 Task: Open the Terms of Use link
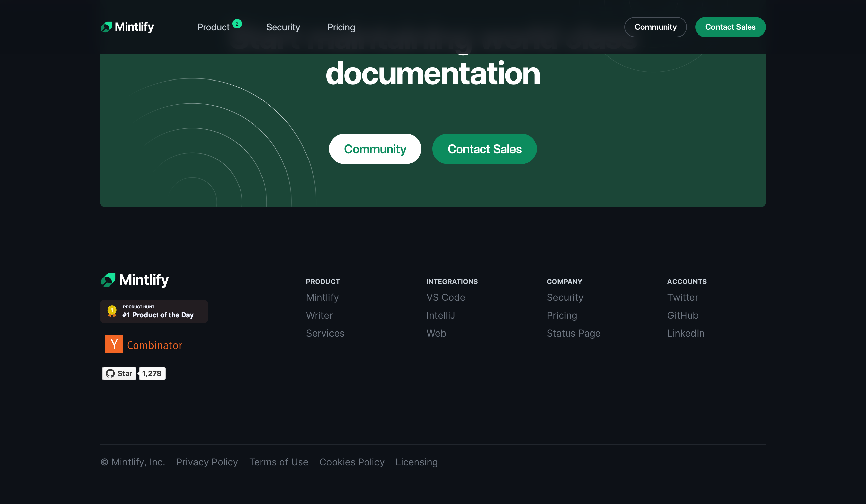pyautogui.click(x=279, y=462)
